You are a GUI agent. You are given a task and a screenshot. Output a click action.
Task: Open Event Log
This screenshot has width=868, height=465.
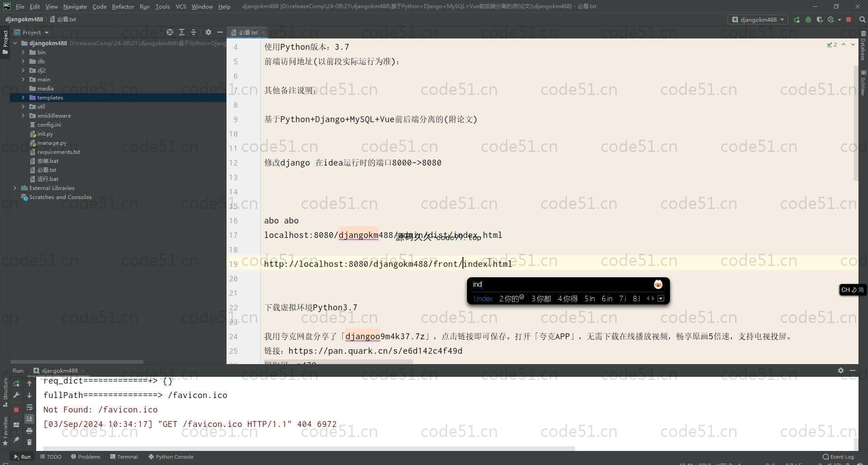(x=838, y=456)
